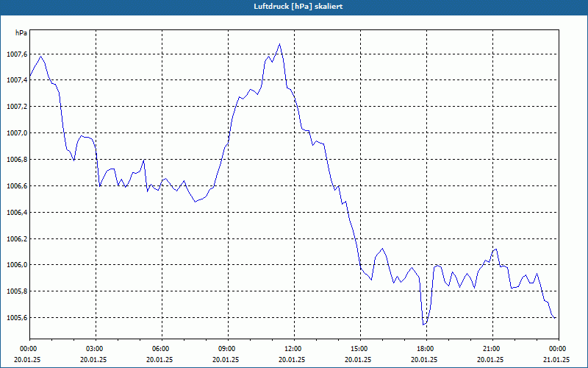Click the 1006,6 y-axis label
Image resolution: width=588 pixels, height=368 pixels.
coord(17,186)
